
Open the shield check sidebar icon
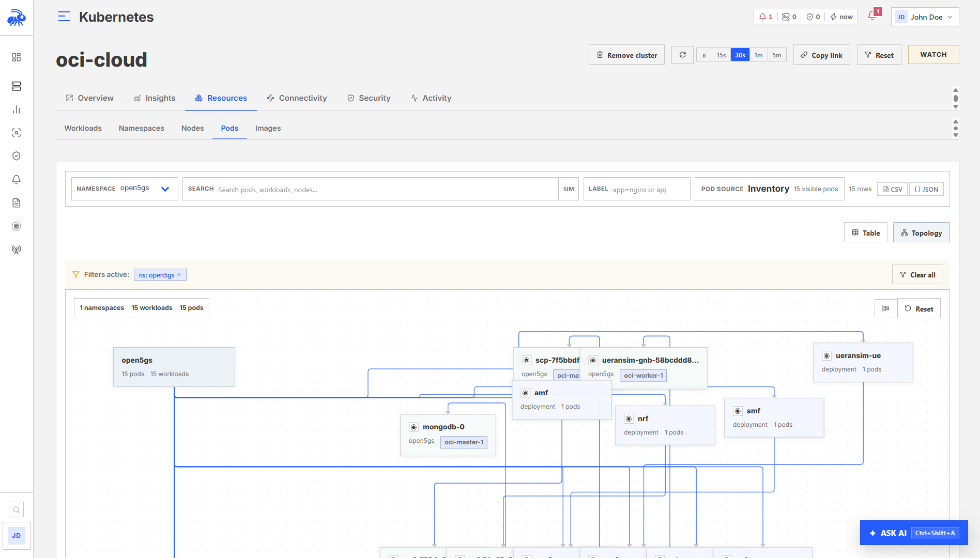point(17,156)
